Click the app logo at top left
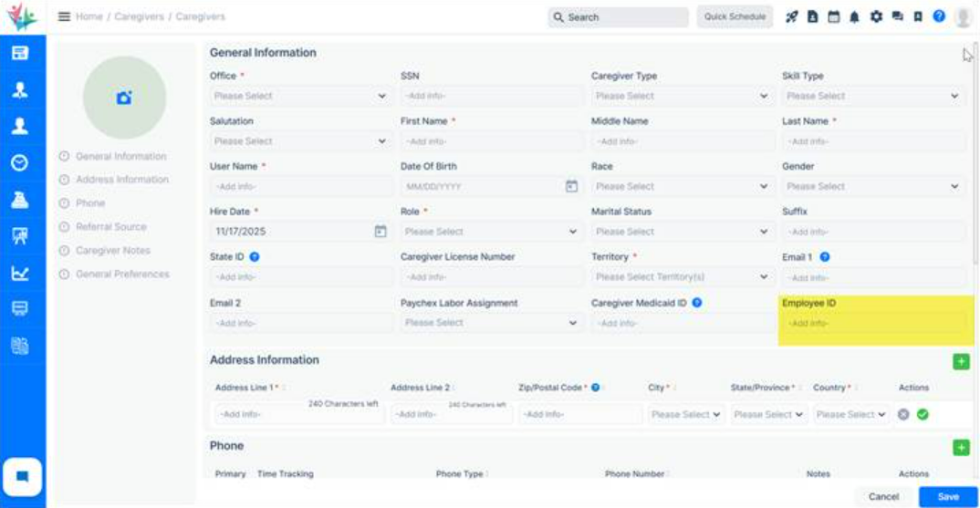Viewport: 980px width, 508px height. click(22, 16)
